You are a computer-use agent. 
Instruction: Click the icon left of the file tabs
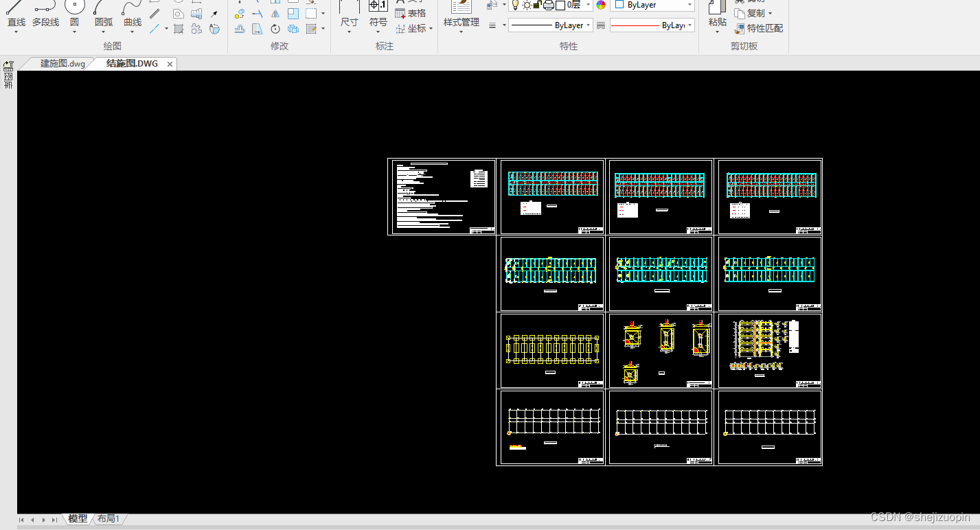8,65
